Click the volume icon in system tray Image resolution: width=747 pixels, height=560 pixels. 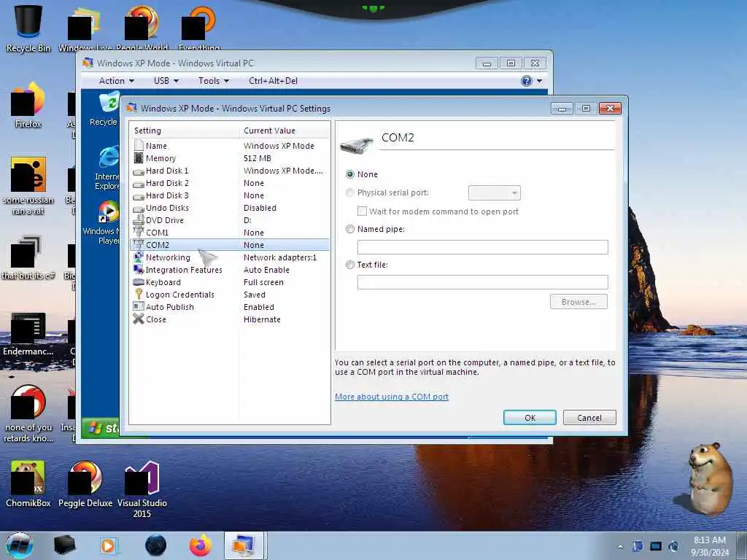tap(673, 546)
